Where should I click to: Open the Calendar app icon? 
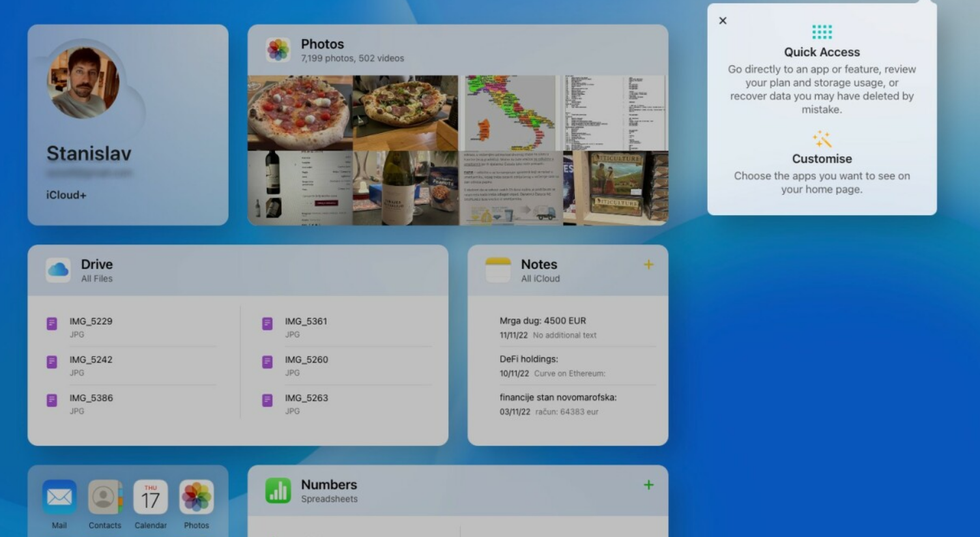coord(151,497)
